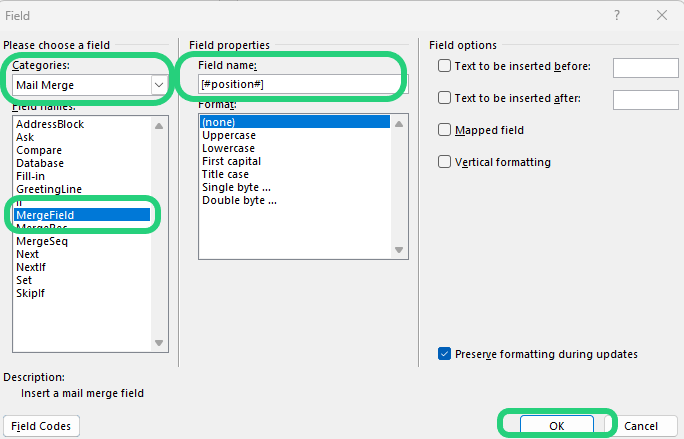684x439 pixels.
Task: Select Uppercase format option
Action: point(228,135)
